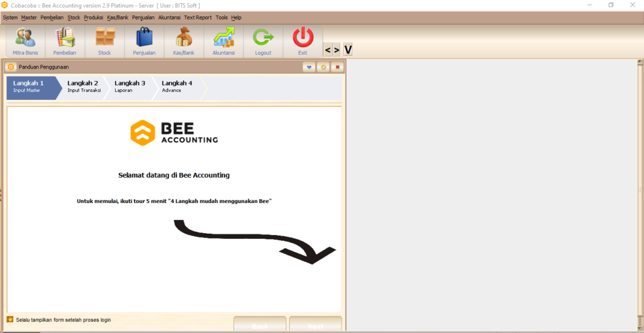Select the Langkah 2 Input Transaksi step
Screen dimensions: 644x333
[84, 88]
